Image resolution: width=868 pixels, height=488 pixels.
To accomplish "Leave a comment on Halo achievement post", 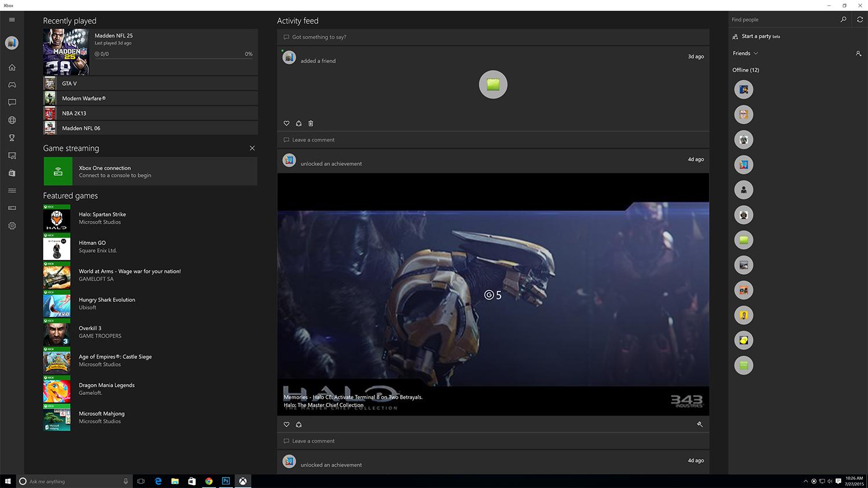I will click(x=493, y=441).
